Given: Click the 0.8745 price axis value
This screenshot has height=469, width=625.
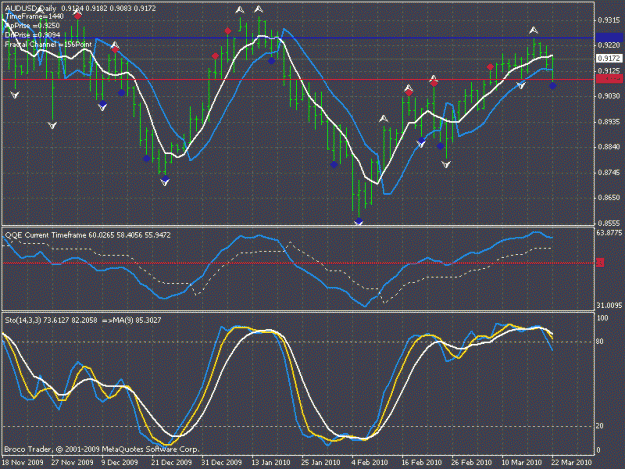Looking at the screenshot, I should (609, 172).
